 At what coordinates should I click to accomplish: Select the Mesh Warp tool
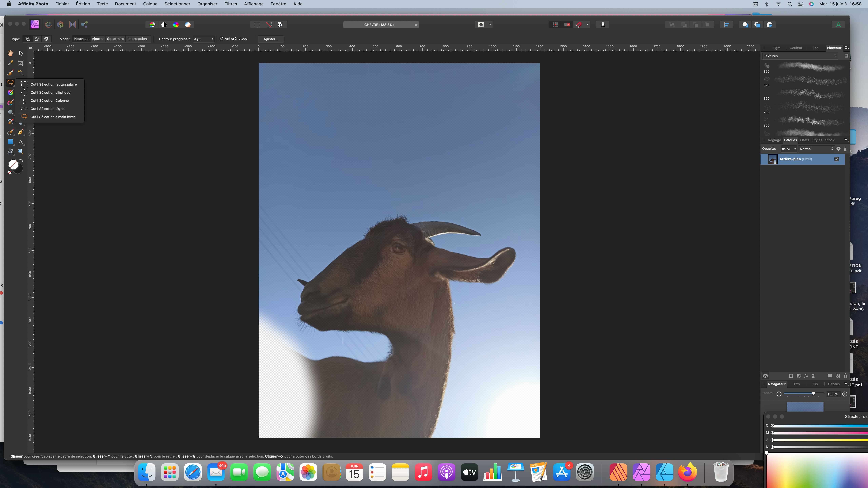click(x=11, y=151)
